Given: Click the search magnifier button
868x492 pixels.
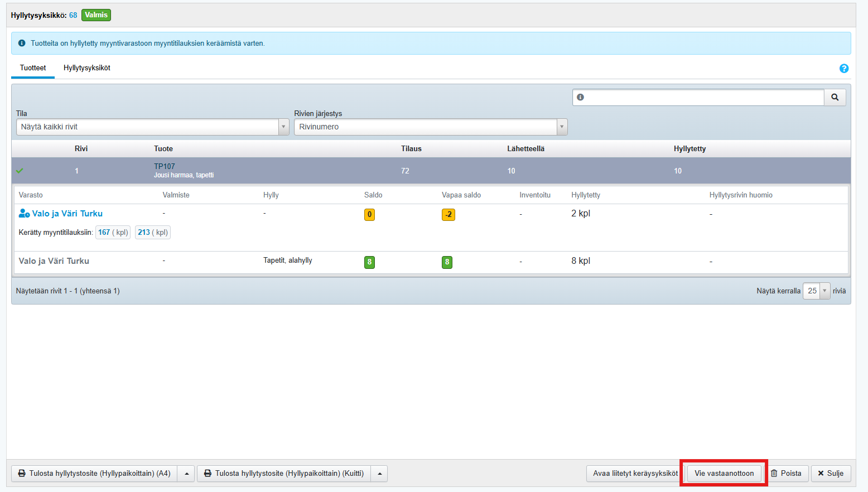Looking at the screenshot, I should pyautogui.click(x=835, y=97).
